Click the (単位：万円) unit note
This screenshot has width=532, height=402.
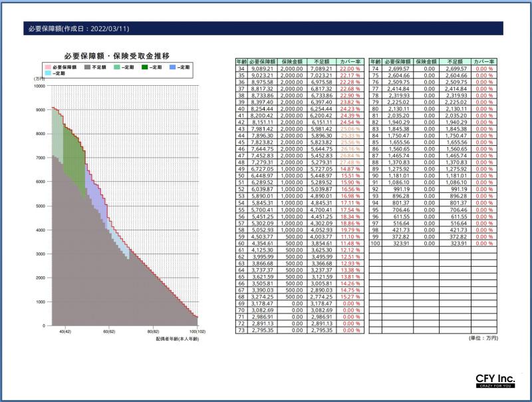[482, 338]
